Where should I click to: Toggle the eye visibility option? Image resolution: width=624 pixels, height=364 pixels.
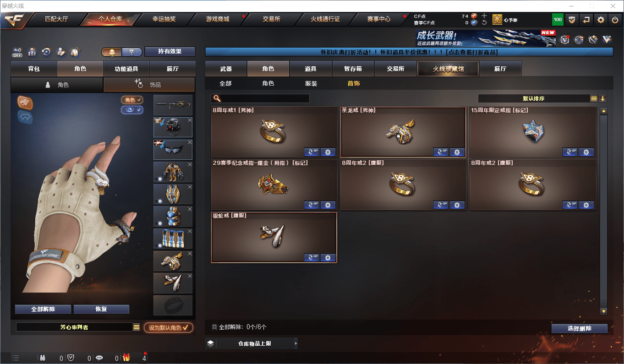point(132,110)
